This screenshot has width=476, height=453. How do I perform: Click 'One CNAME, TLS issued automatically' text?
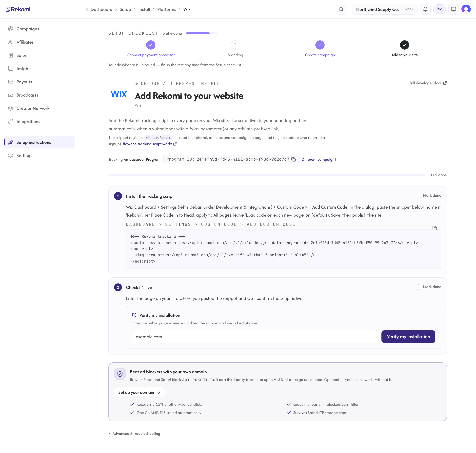point(169,413)
